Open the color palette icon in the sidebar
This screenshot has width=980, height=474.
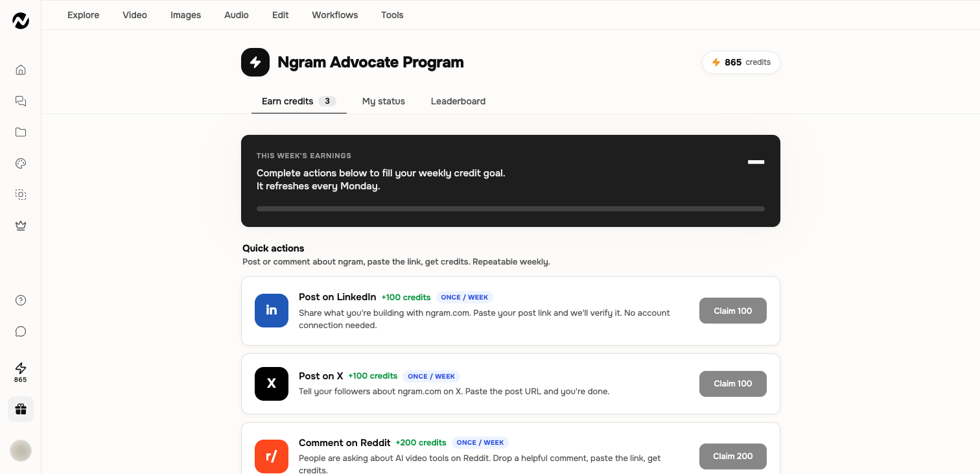point(21,163)
